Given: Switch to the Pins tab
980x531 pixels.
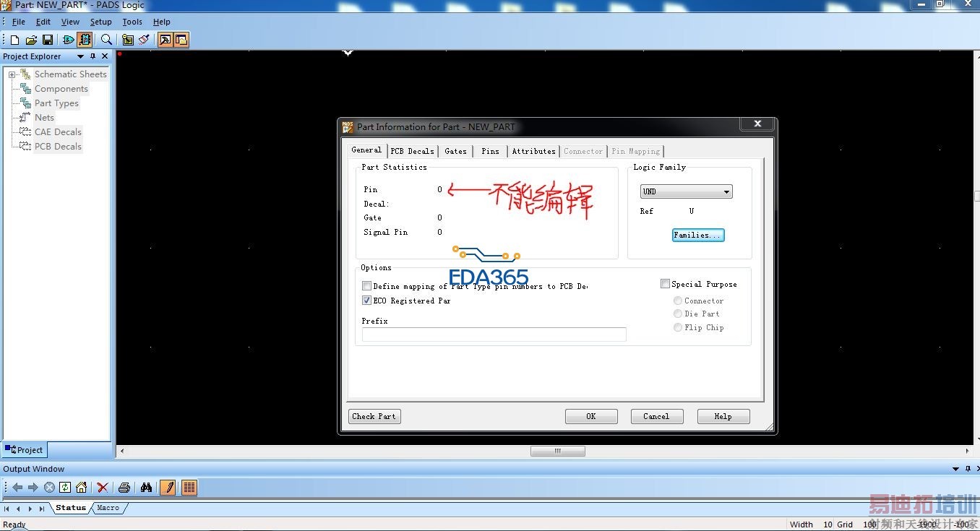Looking at the screenshot, I should coord(490,151).
